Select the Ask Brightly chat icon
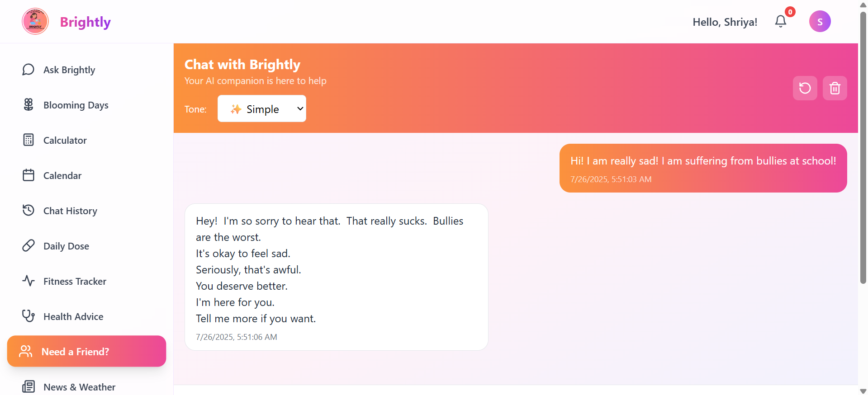868x395 pixels. (x=28, y=70)
